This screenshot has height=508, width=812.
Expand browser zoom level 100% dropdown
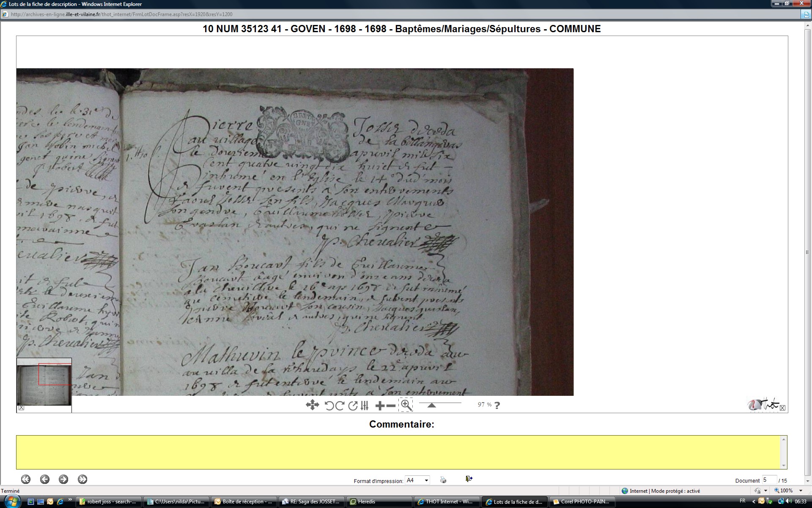coord(801,491)
